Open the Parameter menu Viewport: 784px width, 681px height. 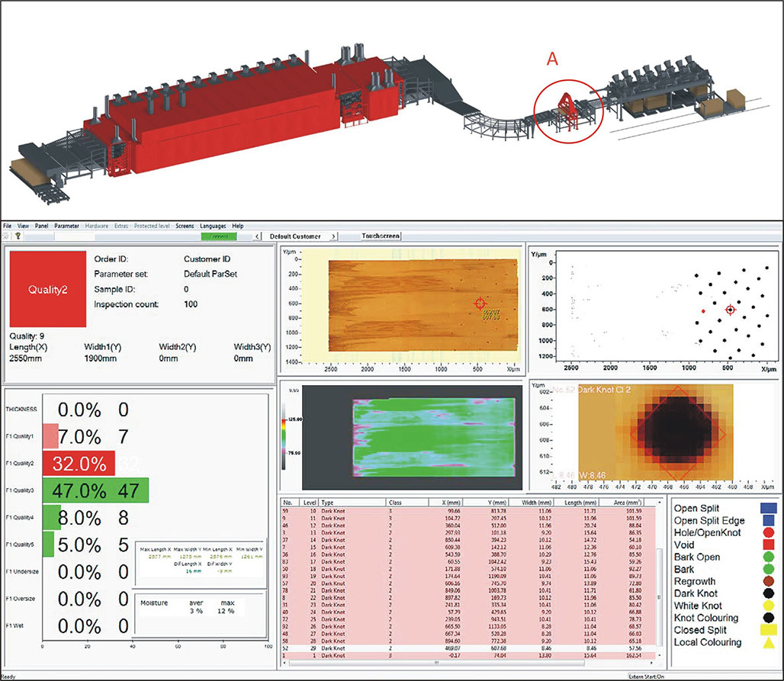[66, 226]
